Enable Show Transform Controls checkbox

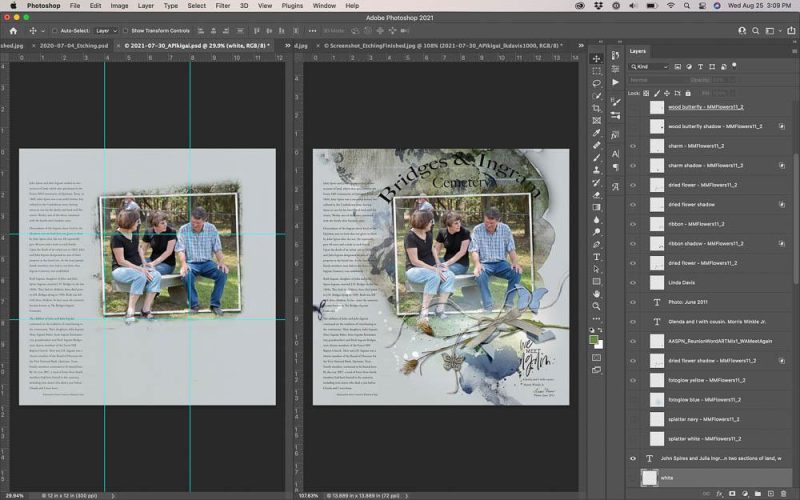click(126, 31)
